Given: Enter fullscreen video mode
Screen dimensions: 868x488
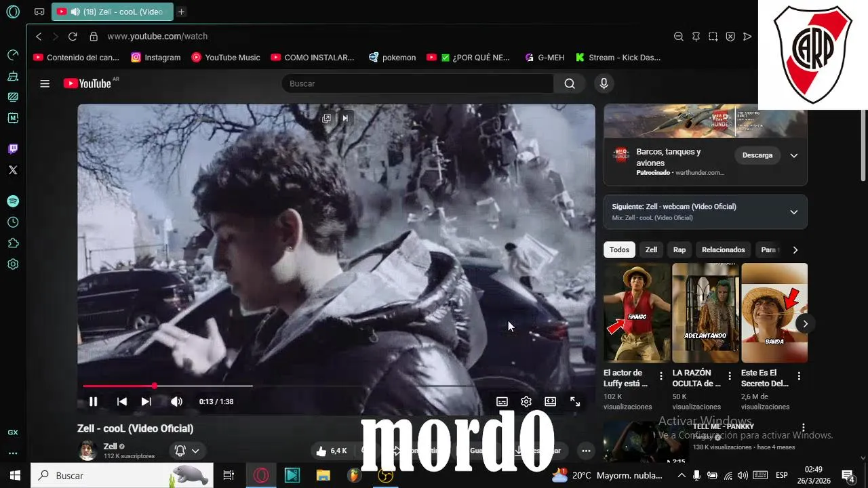Looking at the screenshot, I should pyautogui.click(x=575, y=401).
